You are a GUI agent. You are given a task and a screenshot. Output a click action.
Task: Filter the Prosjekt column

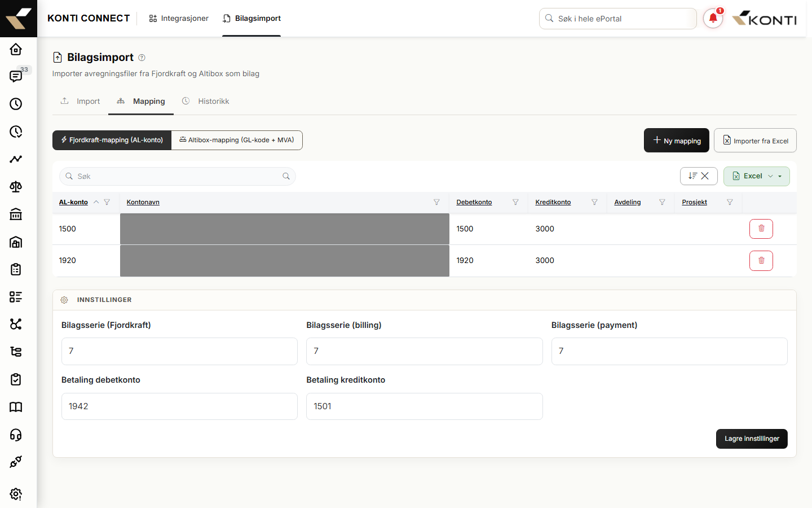click(x=730, y=202)
